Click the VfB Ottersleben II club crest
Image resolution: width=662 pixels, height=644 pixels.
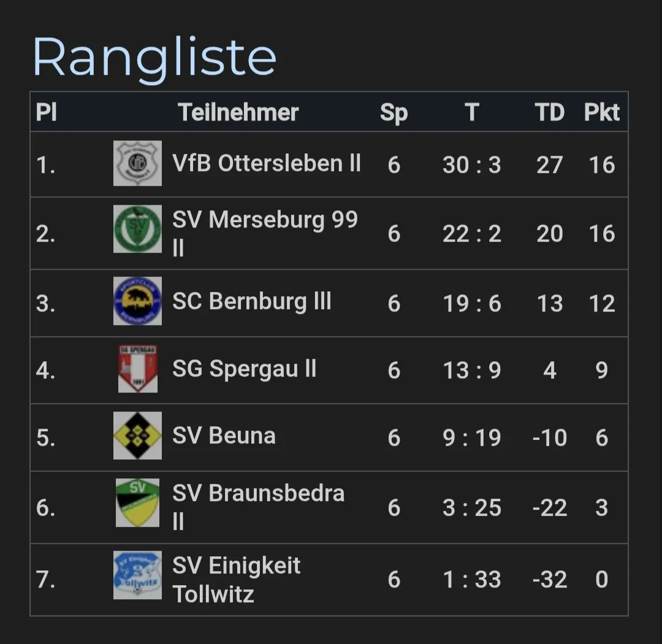[137, 163]
